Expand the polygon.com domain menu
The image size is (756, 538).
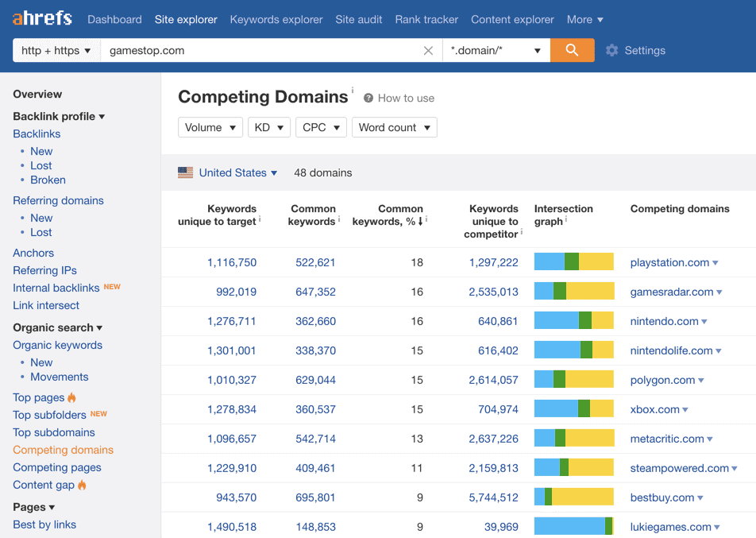pyautogui.click(x=701, y=381)
